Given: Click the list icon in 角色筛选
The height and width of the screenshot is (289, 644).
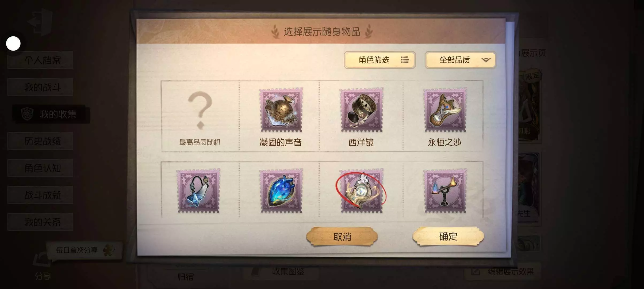Looking at the screenshot, I should [x=405, y=60].
